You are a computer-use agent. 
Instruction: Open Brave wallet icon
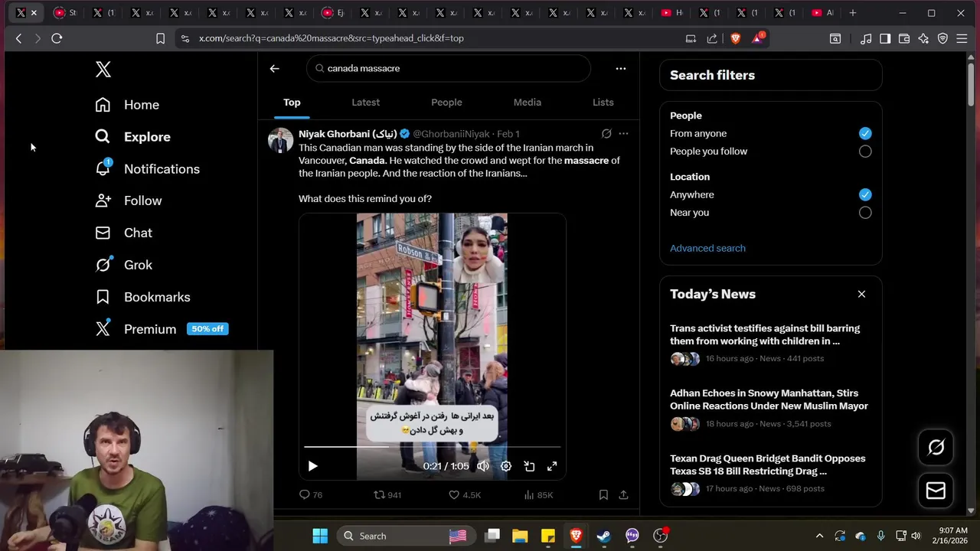pos(904,38)
